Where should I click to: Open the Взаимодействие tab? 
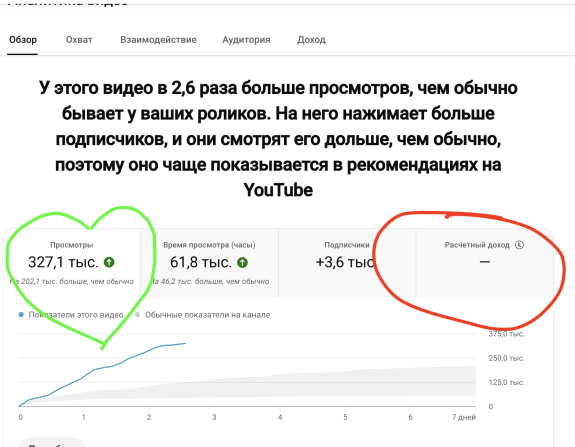coord(158,40)
